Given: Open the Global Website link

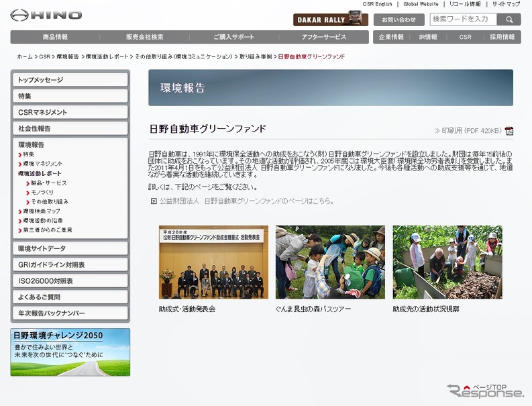Looking at the screenshot, I should pyautogui.click(x=421, y=4).
